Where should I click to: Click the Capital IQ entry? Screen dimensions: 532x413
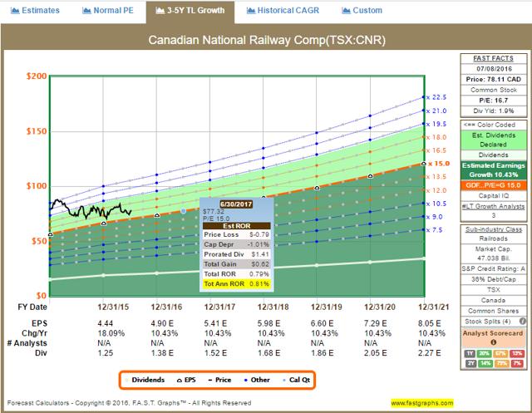(x=493, y=195)
